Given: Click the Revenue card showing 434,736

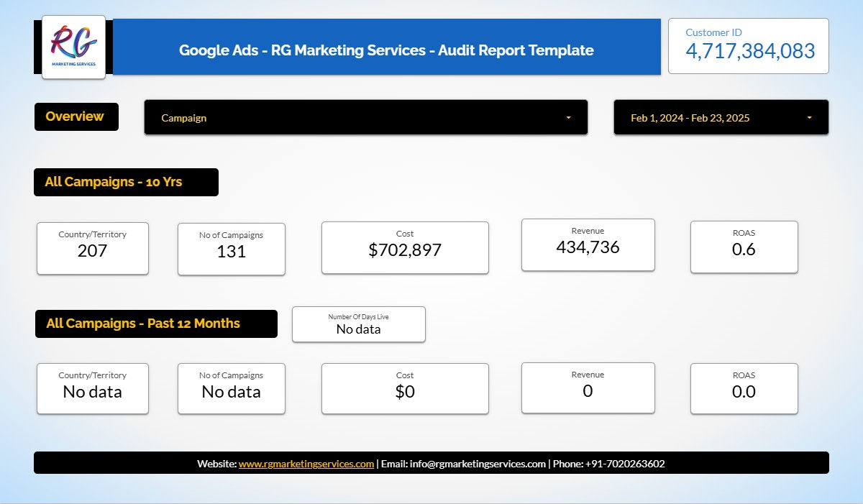Looking at the screenshot, I should [x=588, y=244].
